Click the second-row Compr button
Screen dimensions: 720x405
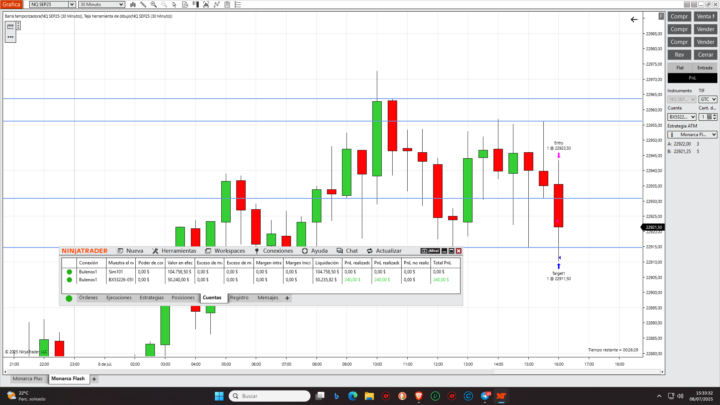(679, 29)
